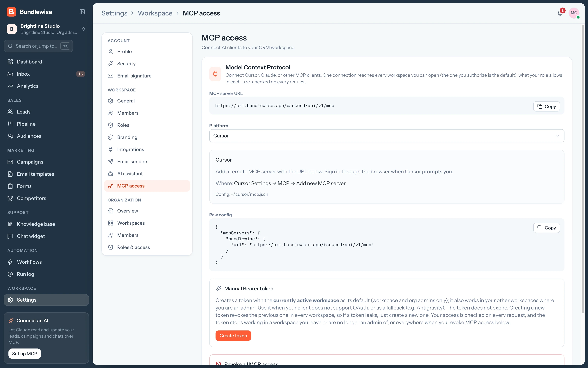
Task: Open the MC user avatar menu
Action: tap(574, 13)
